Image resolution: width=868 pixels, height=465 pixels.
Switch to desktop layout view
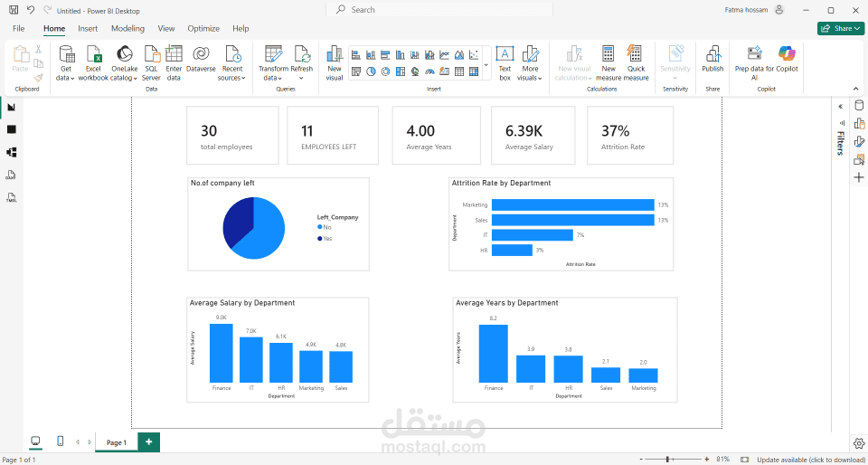(x=35, y=441)
